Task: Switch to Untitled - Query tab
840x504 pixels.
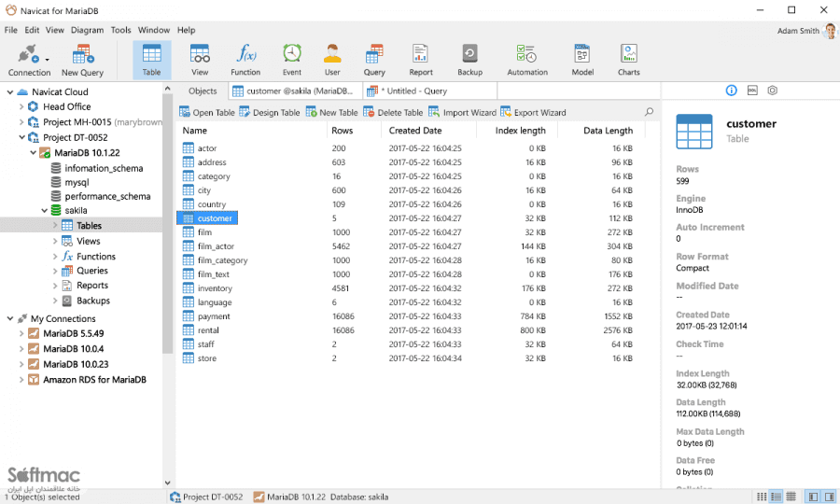Action: (x=429, y=91)
